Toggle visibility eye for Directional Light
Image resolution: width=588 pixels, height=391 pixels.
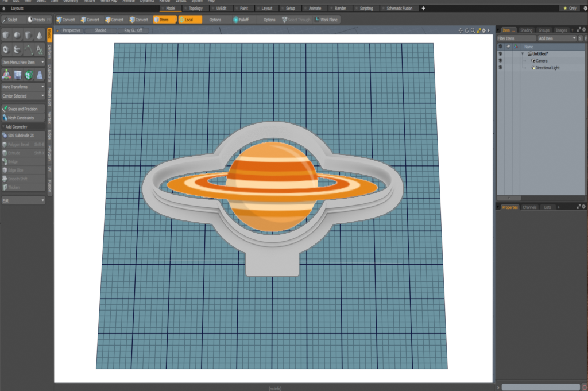(500, 68)
